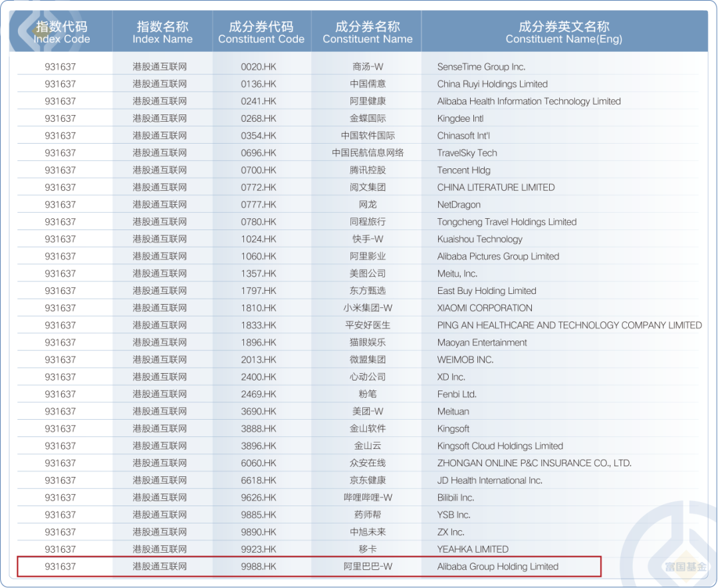Select the 0020.HK constituent code cell
This screenshot has width=718, height=588.
[x=259, y=67]
